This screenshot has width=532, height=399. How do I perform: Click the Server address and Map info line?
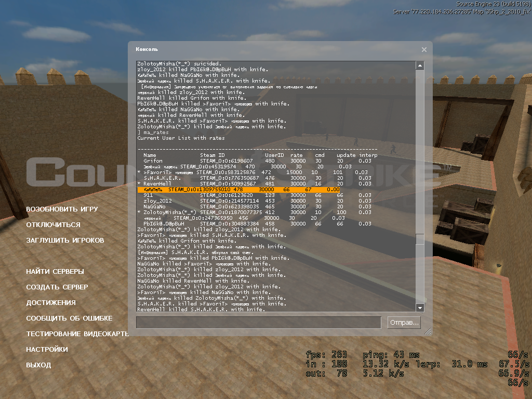tap(462, 12)
